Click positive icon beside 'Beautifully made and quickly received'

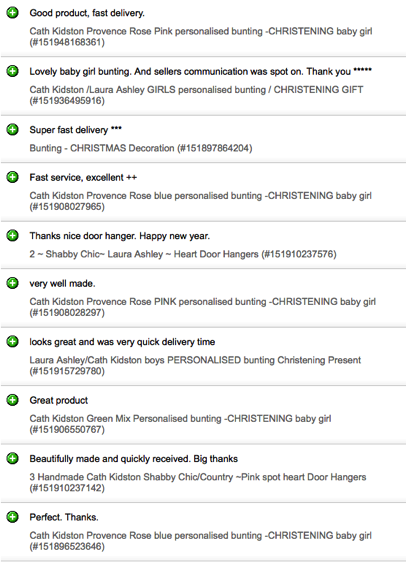coord(13,458)
